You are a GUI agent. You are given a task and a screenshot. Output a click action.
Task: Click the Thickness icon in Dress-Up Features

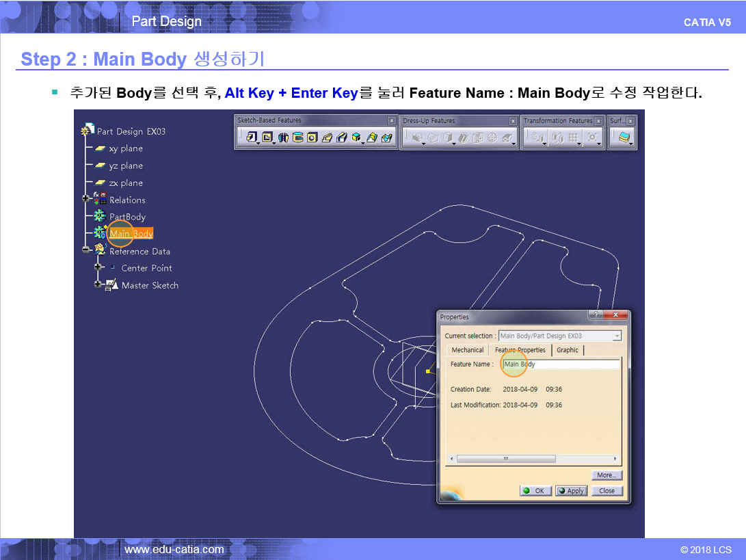tap(478, 137)
